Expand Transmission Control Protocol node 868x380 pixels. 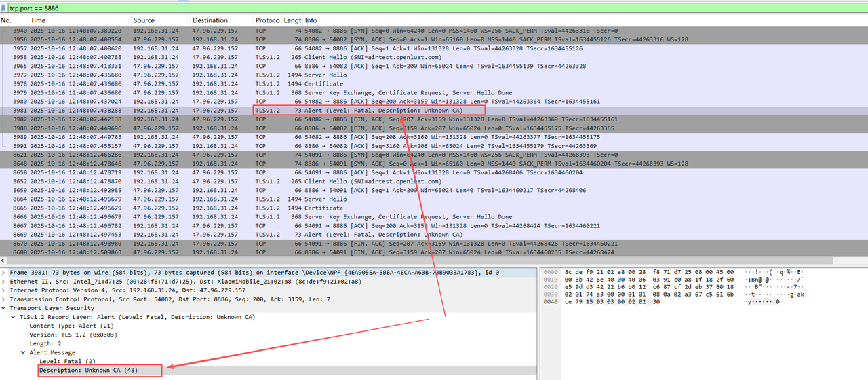pyautogui.click(x=4, y=299)
